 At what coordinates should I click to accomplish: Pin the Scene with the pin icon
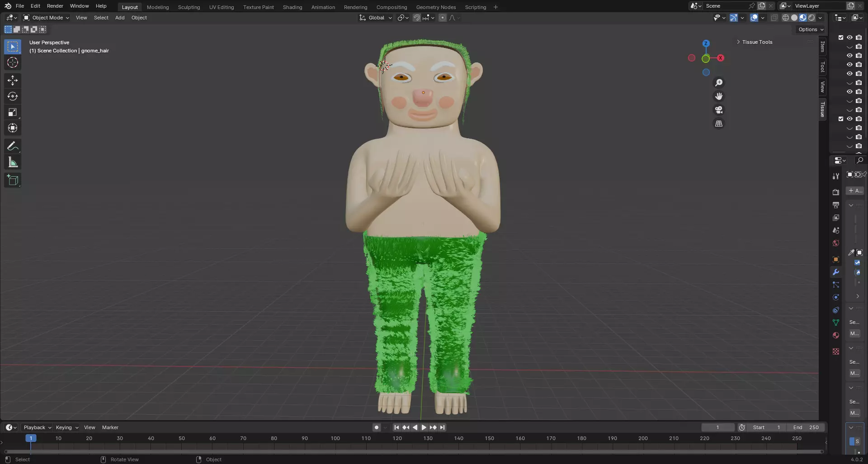click(x=751, y=6)
